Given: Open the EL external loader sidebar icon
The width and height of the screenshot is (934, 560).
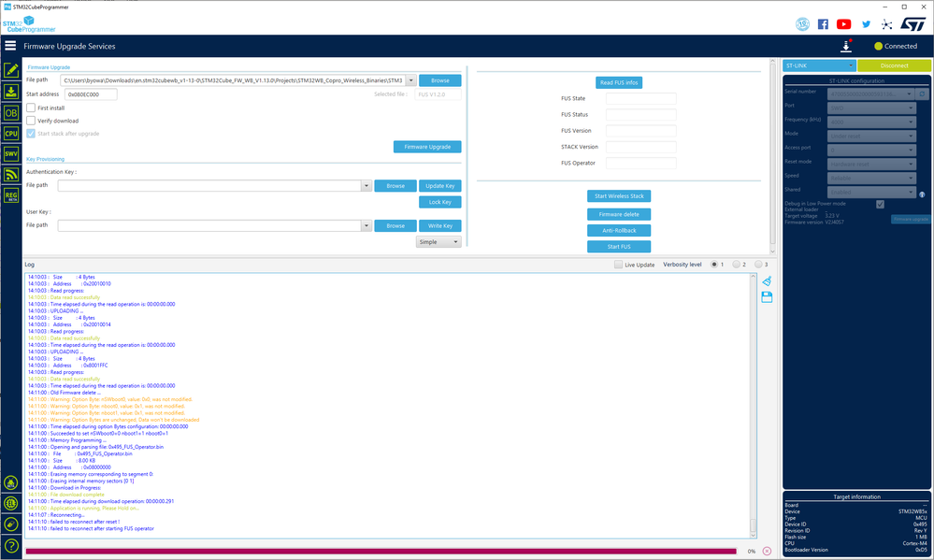Looking at the screenshot, I should [x=10, y=504].
